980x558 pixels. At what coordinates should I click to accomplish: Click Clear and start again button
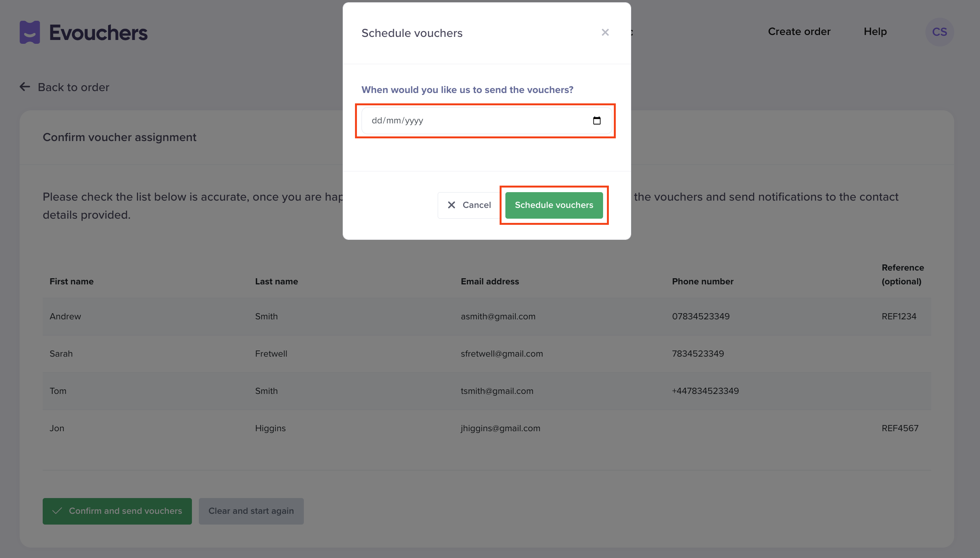(251, 511)
